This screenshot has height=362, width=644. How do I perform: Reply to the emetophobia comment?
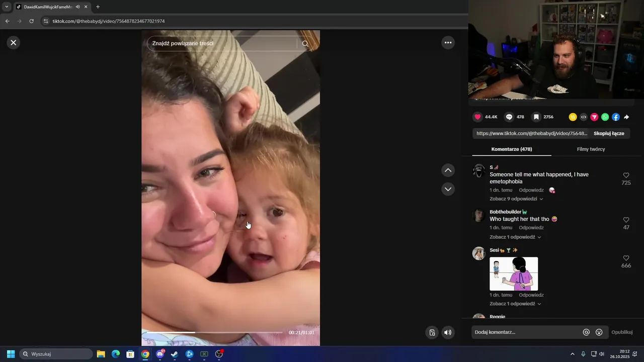tap(531, 191)
